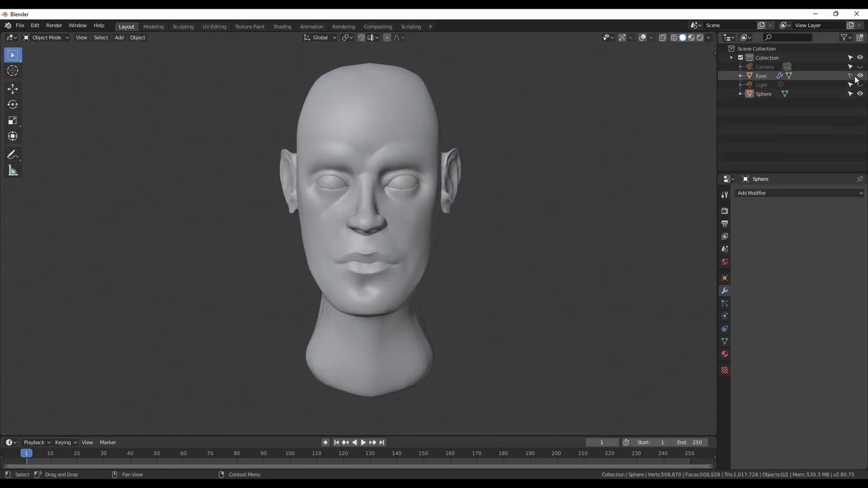Pick the Scale tool
This screenshot has height=488, width=868.
(x=13, y=120)
